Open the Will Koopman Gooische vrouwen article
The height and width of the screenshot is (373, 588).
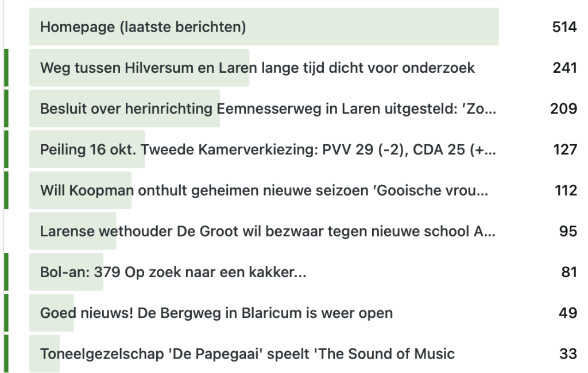(264, 191)
